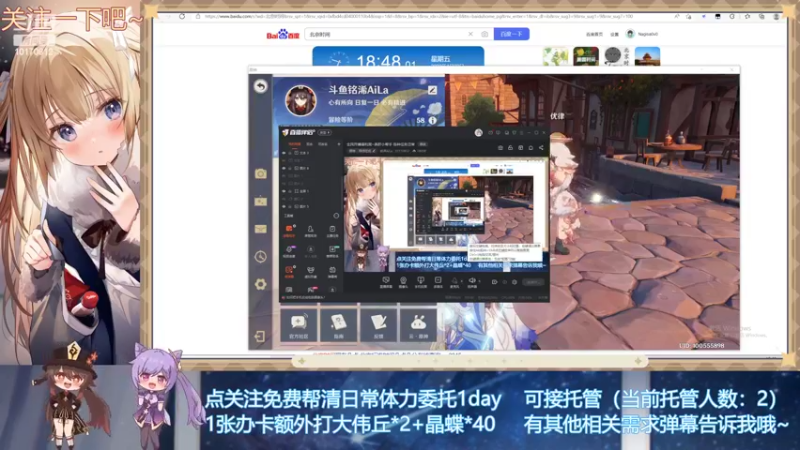Open the 百度首页 link
Image resolution: width=800 pixels, height=450 pixels.
[x=594, y=34]
